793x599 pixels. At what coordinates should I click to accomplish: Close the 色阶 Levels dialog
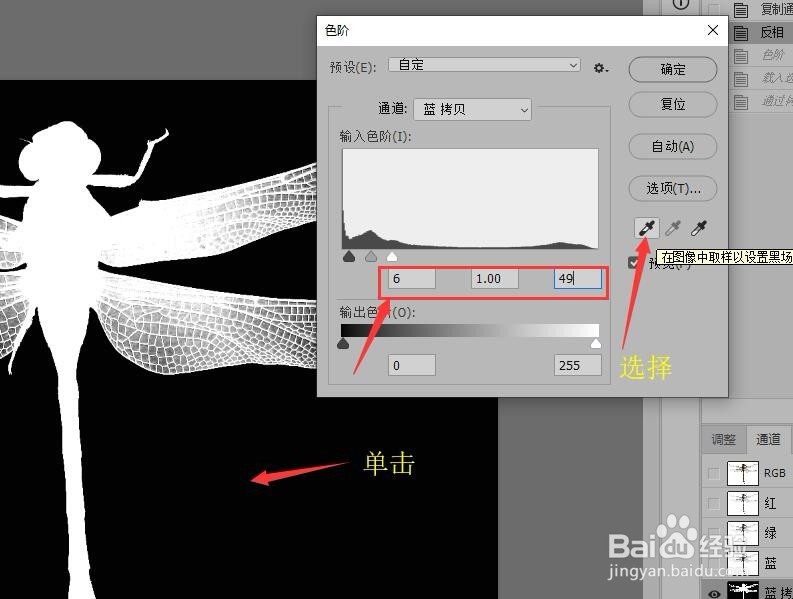pos(713,30)
